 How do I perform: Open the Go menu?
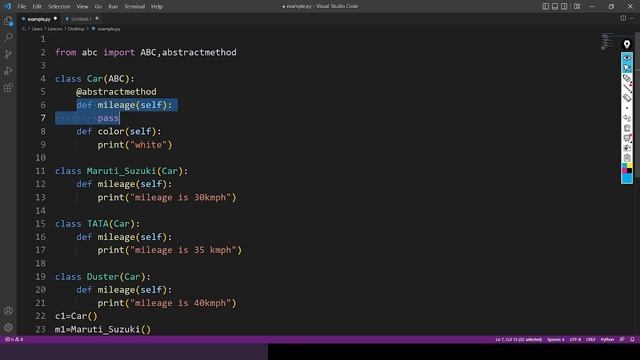pyautogui.click(x=98, y=7)
